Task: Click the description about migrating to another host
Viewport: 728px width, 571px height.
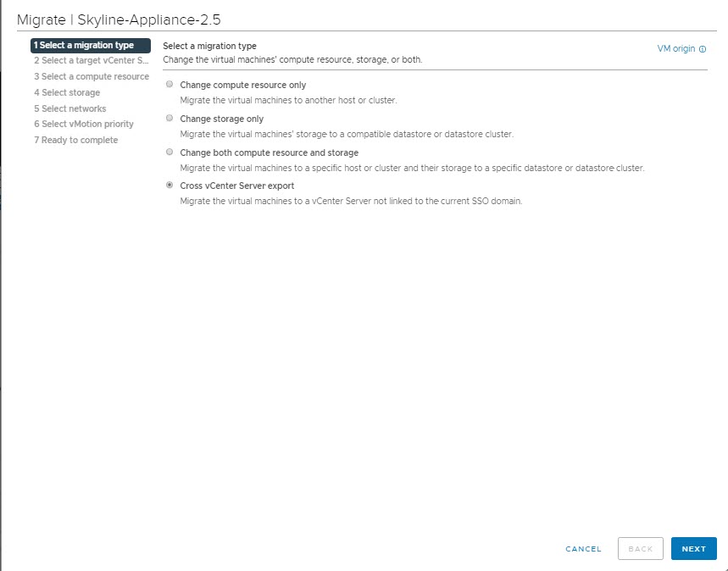Action: (288, 100)
